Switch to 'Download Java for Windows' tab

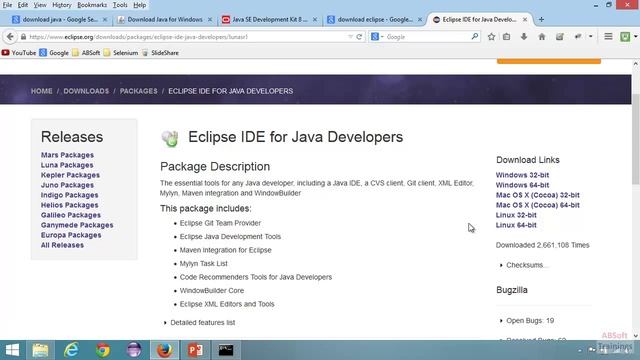tap(165, 20)
